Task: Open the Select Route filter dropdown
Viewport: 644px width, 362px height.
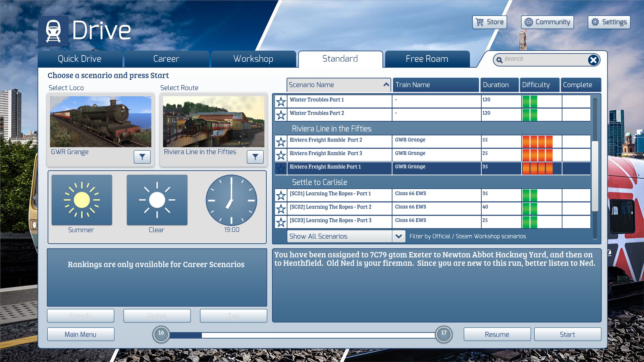Action: pyautogui.click(x=255, y=157)
